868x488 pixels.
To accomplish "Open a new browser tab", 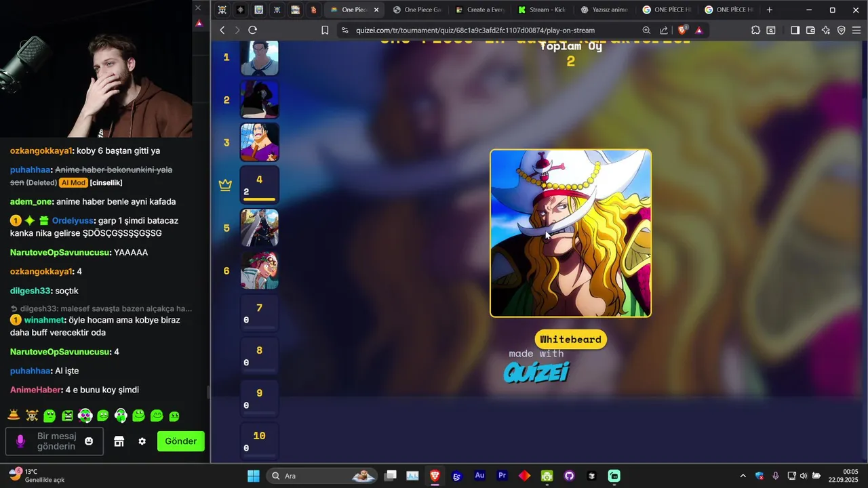I will coord(769,9).
